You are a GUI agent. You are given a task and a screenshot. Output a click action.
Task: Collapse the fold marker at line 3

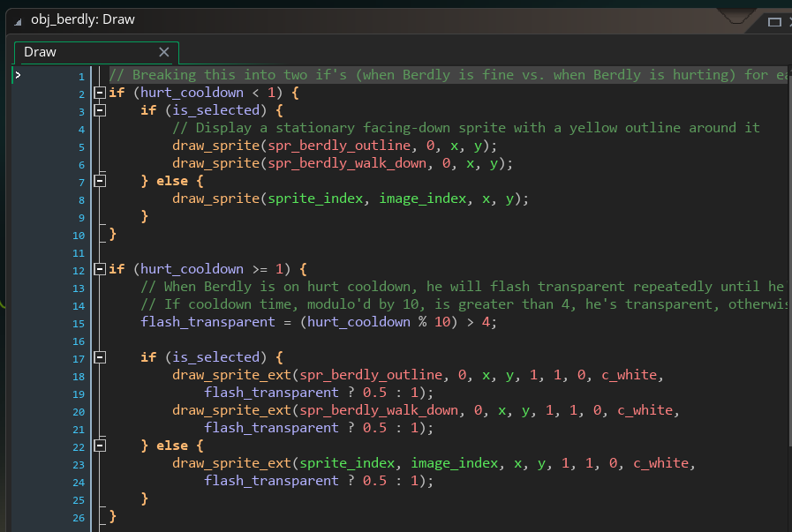[x=100, y=110]
